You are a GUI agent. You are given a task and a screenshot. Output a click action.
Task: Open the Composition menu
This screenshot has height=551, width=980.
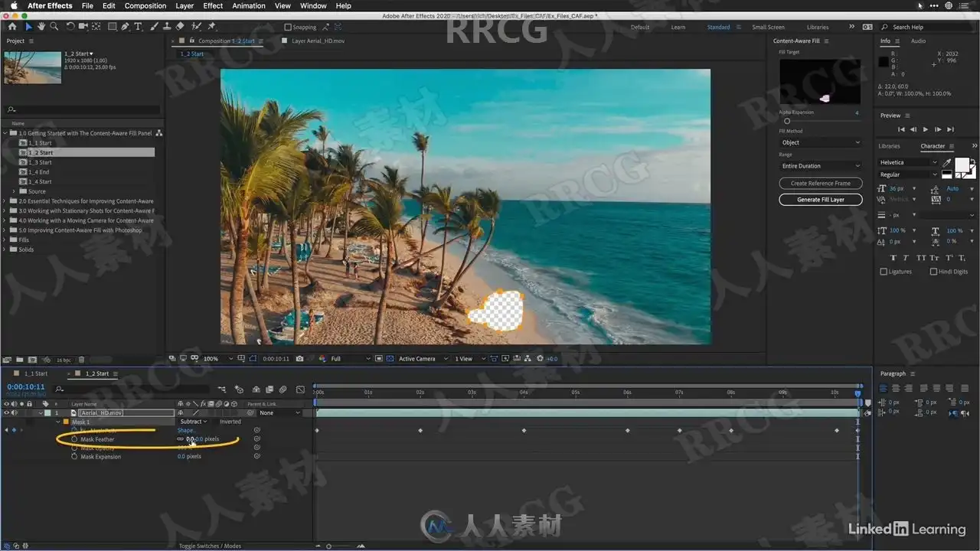pyautogui.click(x=145, y=5)
